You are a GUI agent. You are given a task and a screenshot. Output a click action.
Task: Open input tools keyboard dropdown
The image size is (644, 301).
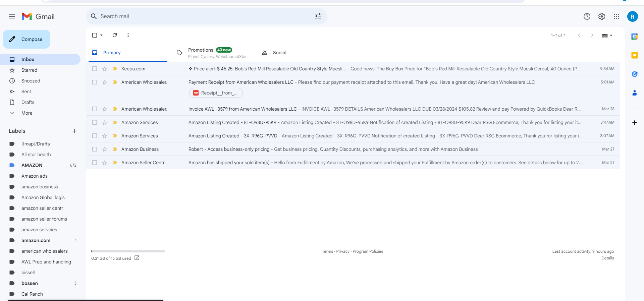point(607,36)
